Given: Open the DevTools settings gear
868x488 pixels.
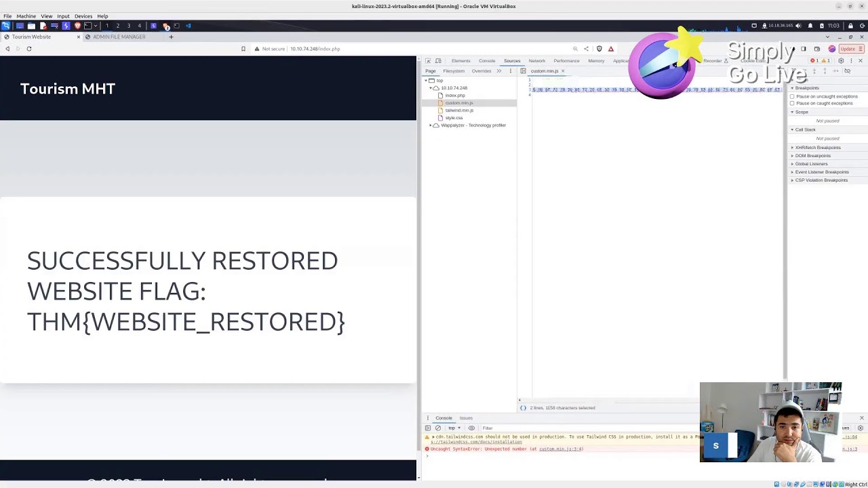Looking at the screenshot, I should [x=841, y=61].
